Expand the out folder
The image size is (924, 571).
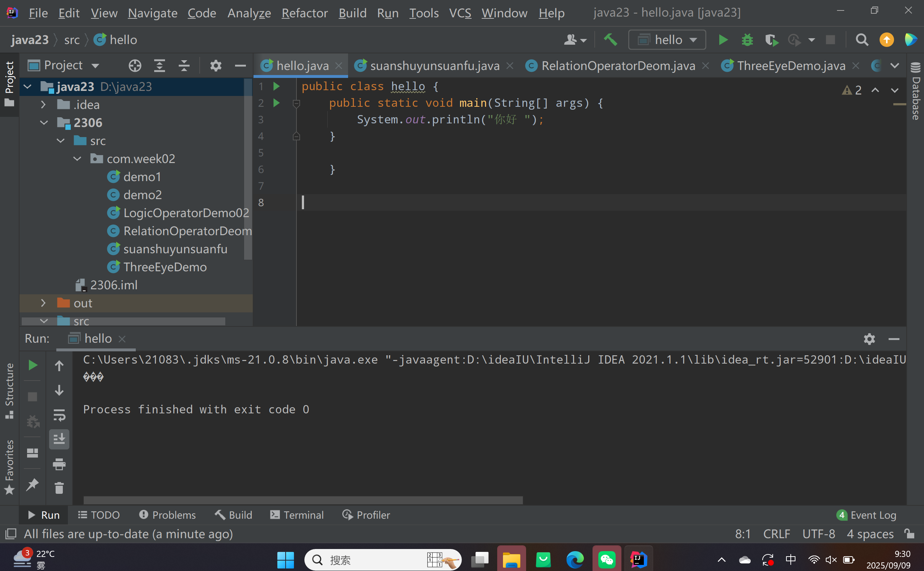pyautogui.click(x=43, y=303)
